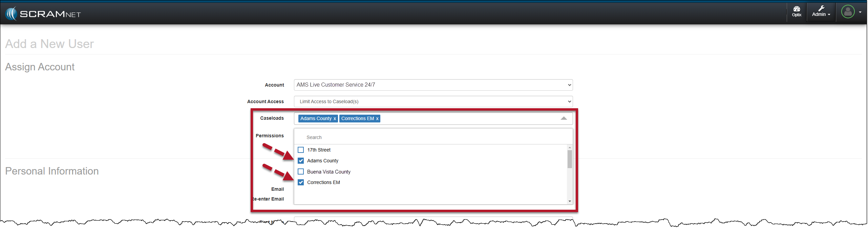Uncheck the Adams County checkbox
Screen dimensions: 868x230
301,161
